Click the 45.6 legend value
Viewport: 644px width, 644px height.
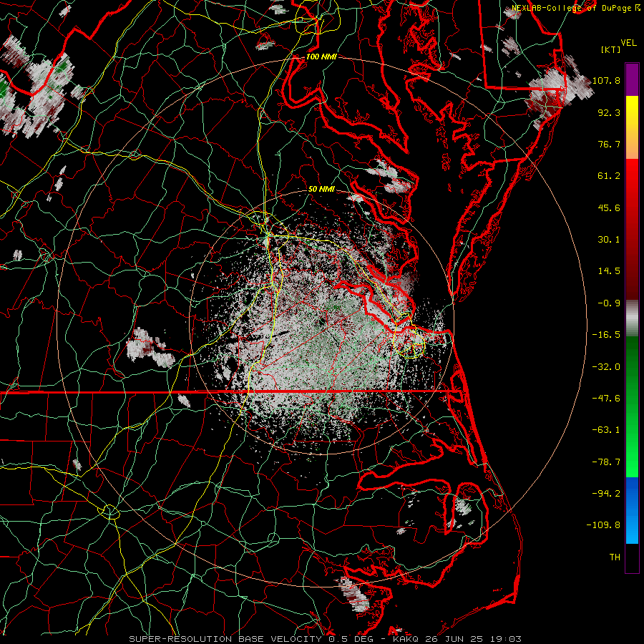tap(609, 208)
